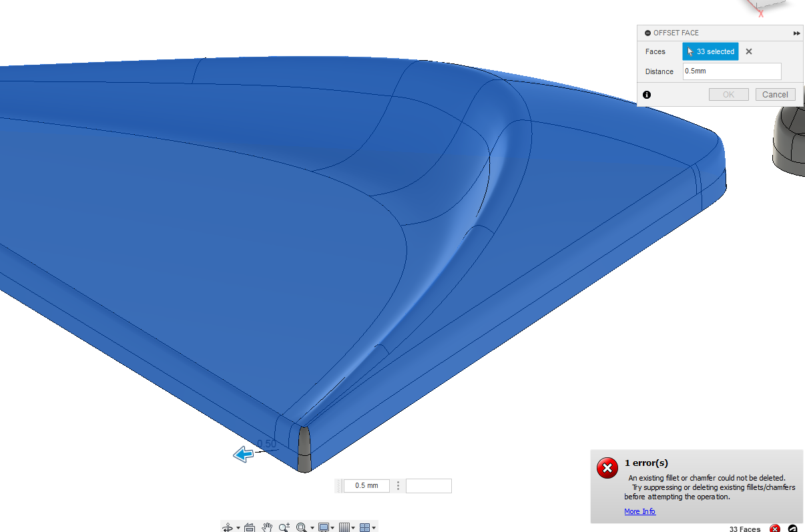Open the Orbit tool dropdown arrow

point(238,527)
